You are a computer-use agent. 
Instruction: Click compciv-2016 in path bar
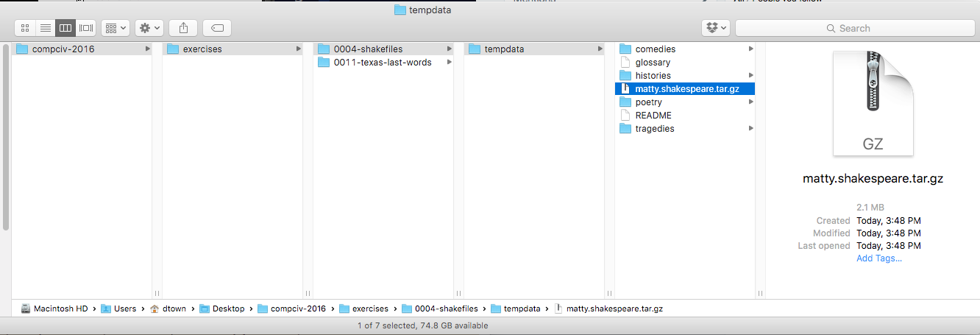[x=291, y=308]
